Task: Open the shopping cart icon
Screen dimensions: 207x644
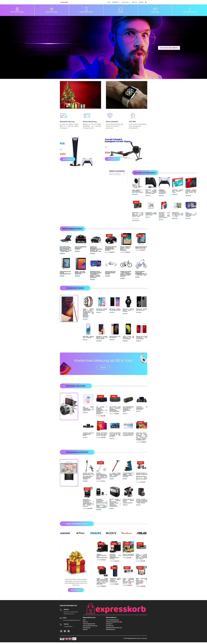Action: click(146, 2)
